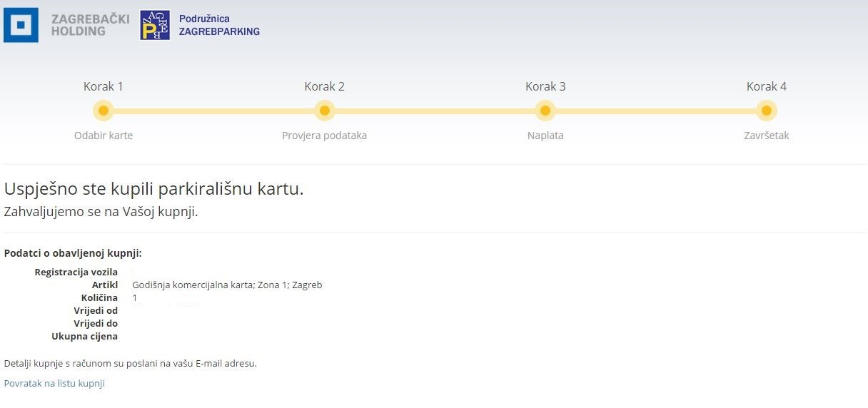
Task: Open the Naplata step label
Action: point(545,136)
